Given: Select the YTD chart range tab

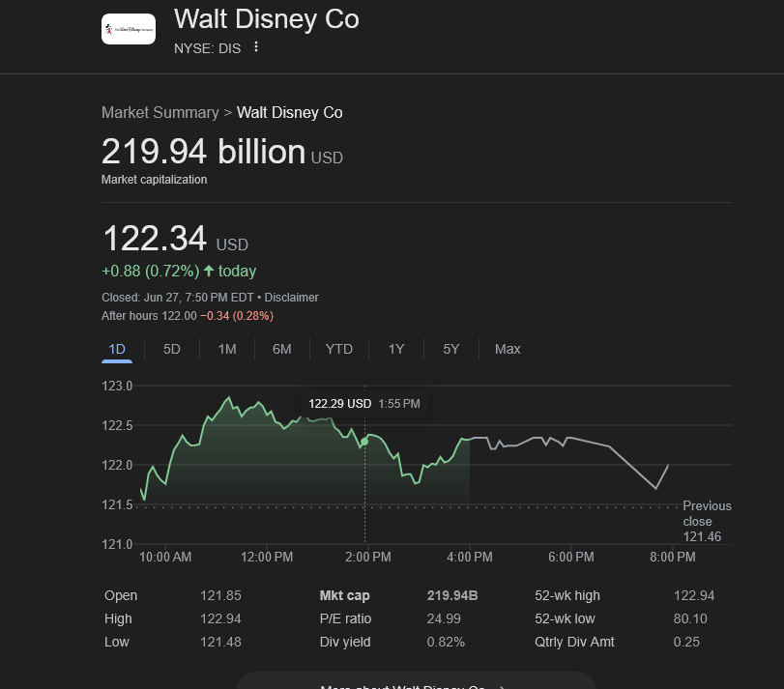Looking at the screenshot, I should 339,349.
